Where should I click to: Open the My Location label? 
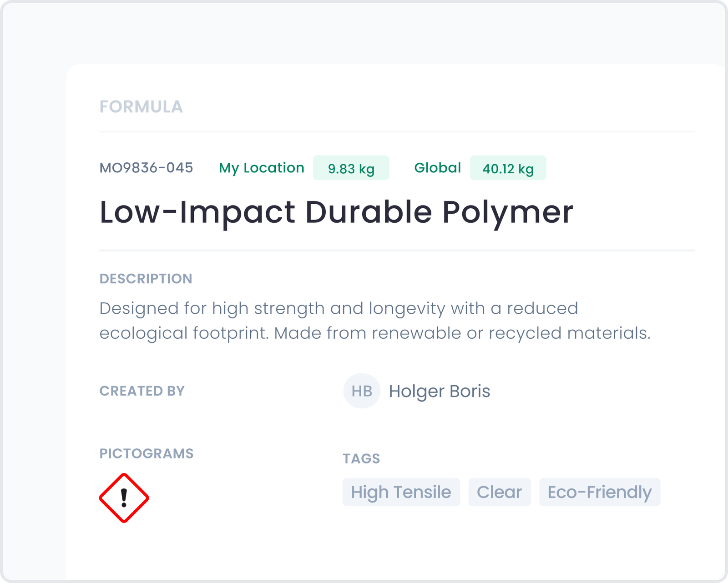click(x=262, y=168)
